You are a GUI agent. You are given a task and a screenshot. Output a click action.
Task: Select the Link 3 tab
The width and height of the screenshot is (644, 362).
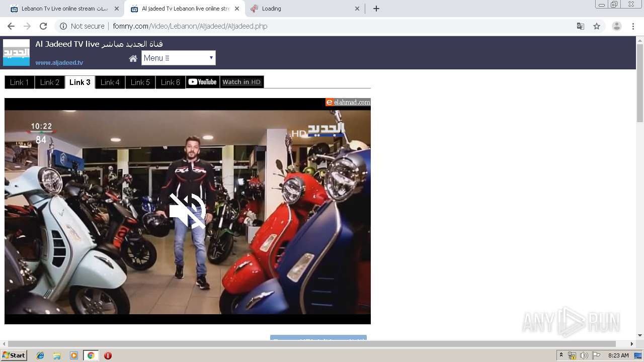point(80,82)
